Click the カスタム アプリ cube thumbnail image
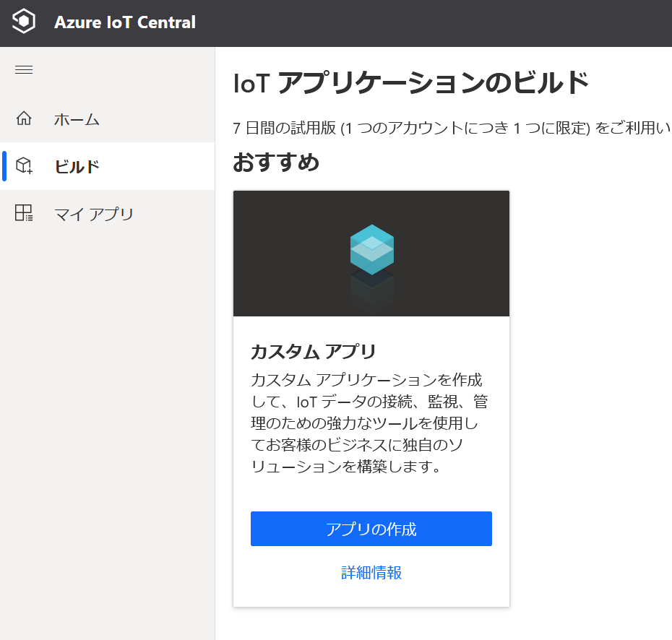Image resolution: width=672 pixels, height=640 pixels. 371,254
